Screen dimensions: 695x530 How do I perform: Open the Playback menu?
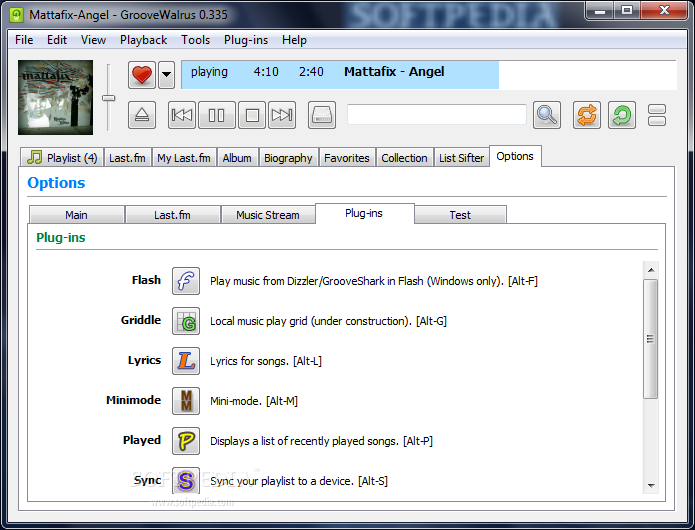point(144,40)
